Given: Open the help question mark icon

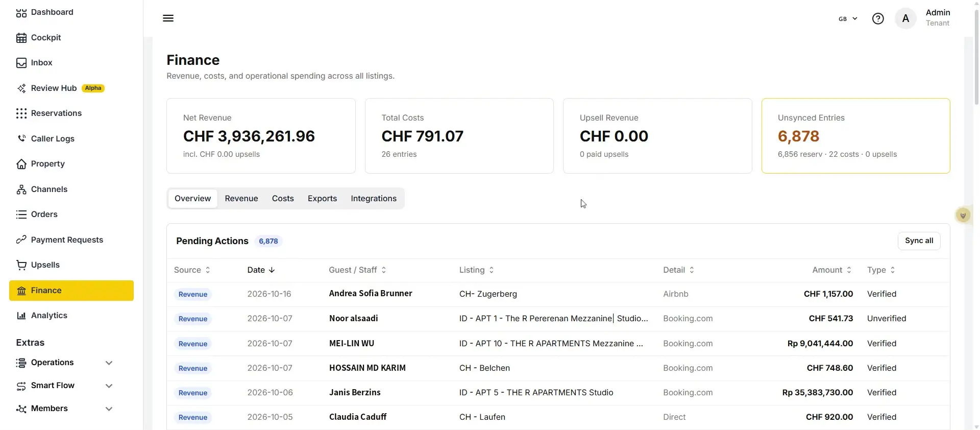Looking at the screenshot, I should pos(878,19).
